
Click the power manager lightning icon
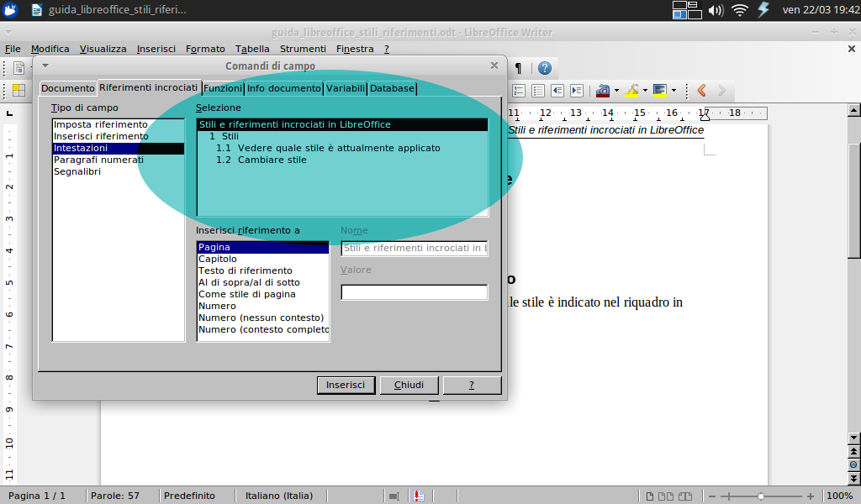pos(763,10)
